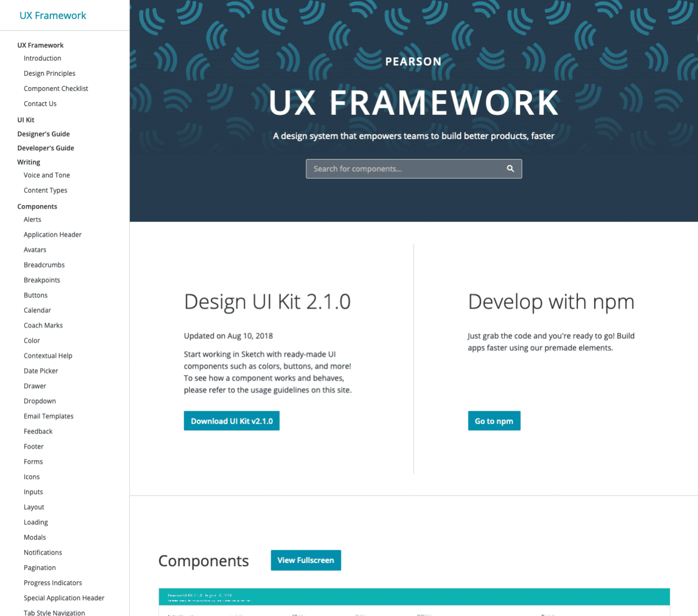698x616 pixels.
Task: Go to Design Principles in sidebar
Action: click(50, 74)
